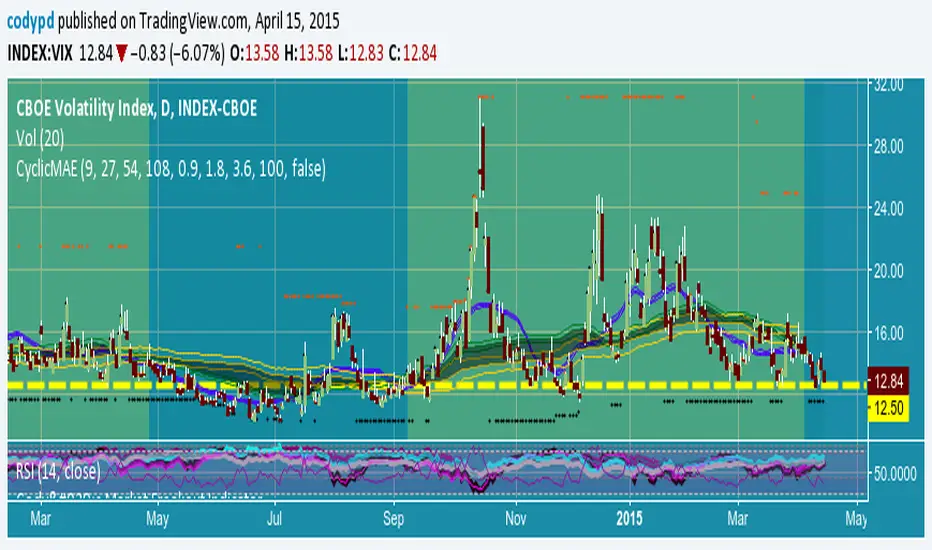Click the yellow 12.50 price level tag
The width and height of the screenshot is (932, 550).
click(888, 408)
